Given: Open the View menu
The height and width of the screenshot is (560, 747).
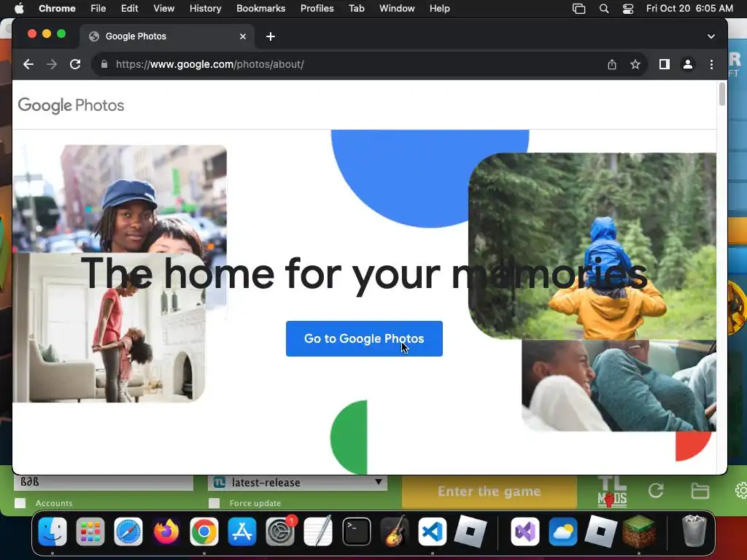Looking at the screenshot, I should tap(163, 8).
